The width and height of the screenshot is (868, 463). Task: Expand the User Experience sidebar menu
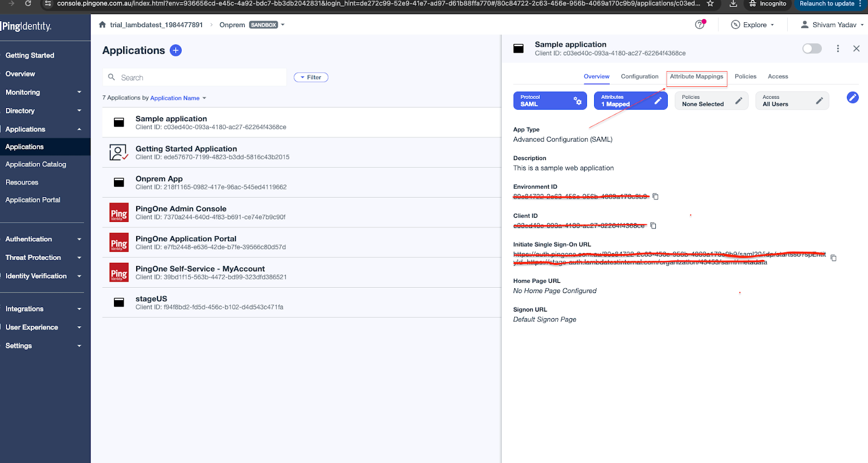pyautogui.click(x=79, y=327)
